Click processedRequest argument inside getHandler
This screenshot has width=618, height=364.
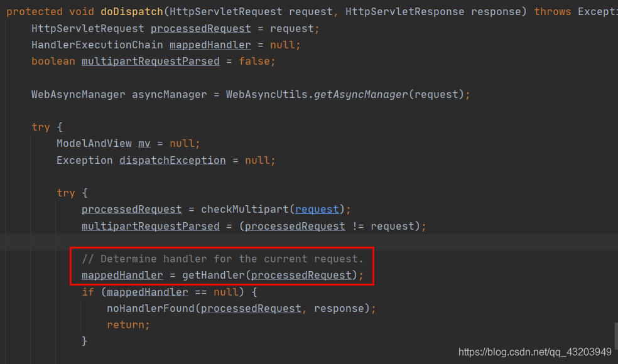[301, 275]
